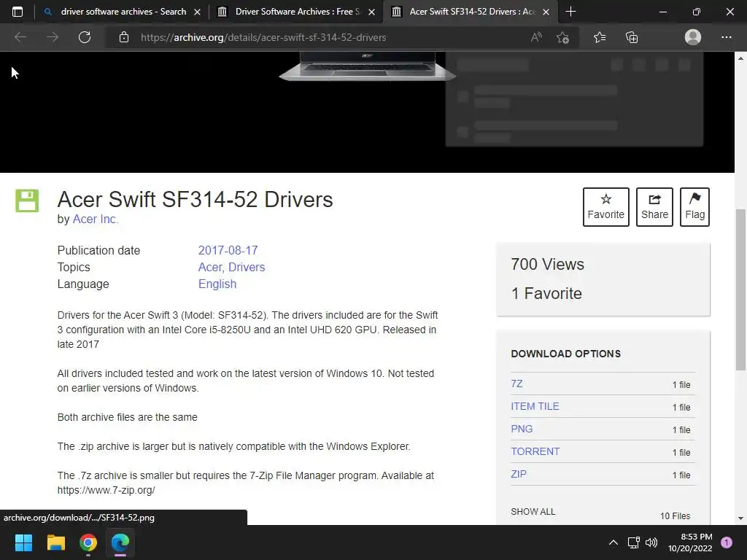Download the TORRENT file option

(x=535, y=451)
